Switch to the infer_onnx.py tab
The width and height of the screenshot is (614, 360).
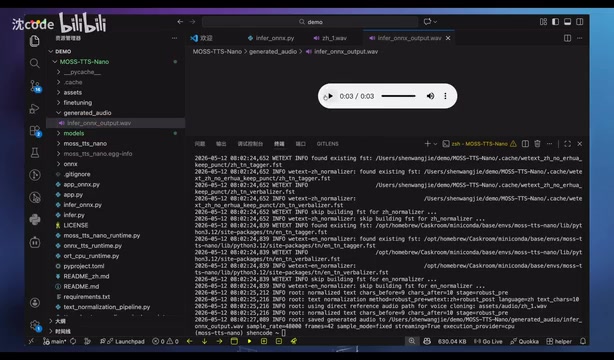pos(271,38)
